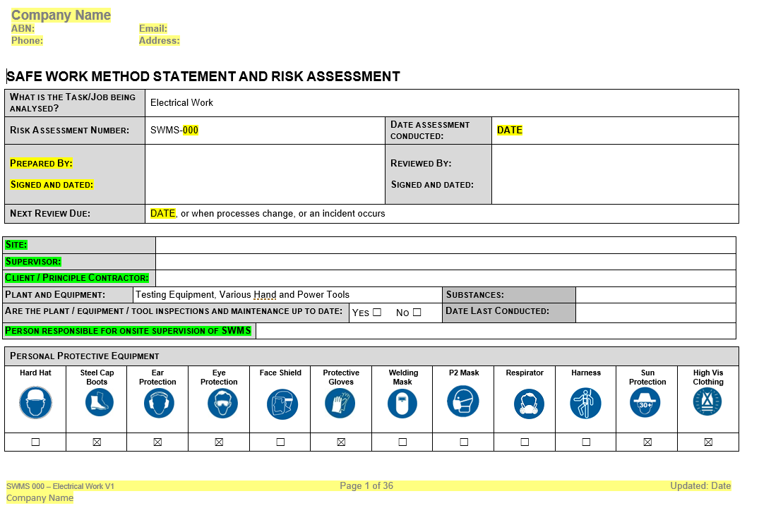The image size is (759, 532).
Task: Check the Harness checkbox
Action: tap(586, 442)
